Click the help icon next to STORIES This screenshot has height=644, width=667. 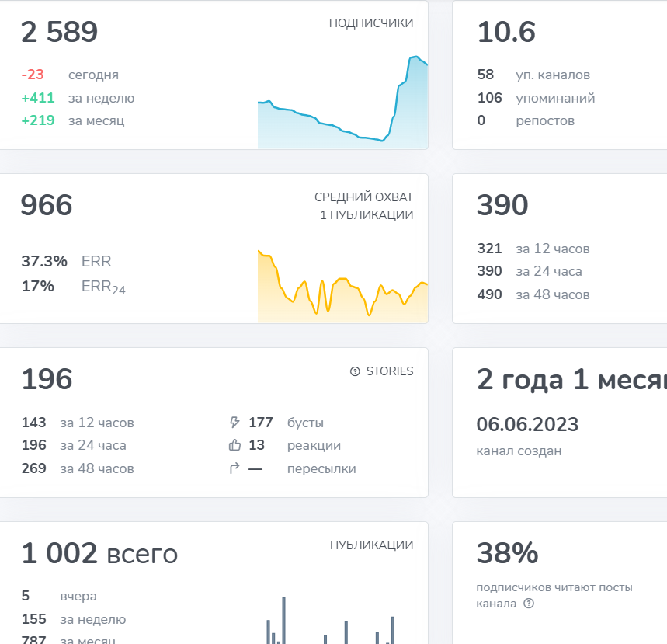point(355,371)
